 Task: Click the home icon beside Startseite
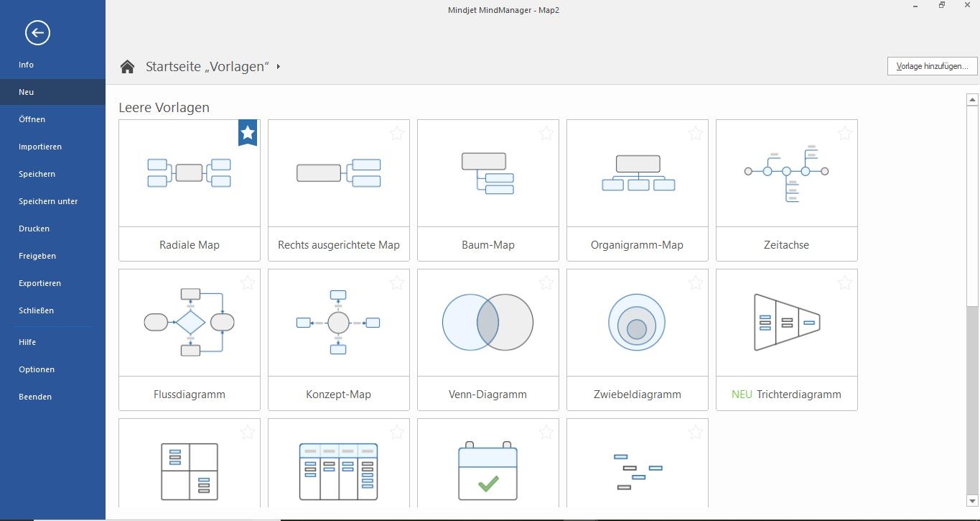tap(127, 67)
